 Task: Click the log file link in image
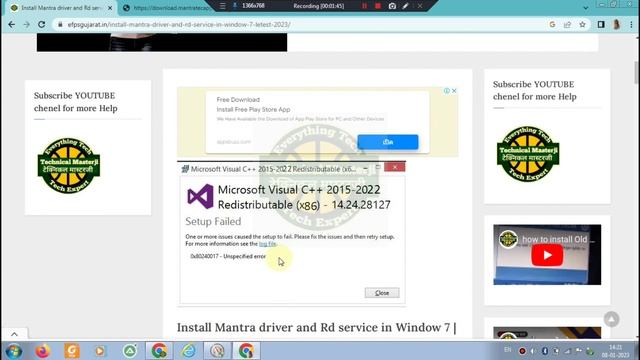pyautogui.click(x=267, y=244)
